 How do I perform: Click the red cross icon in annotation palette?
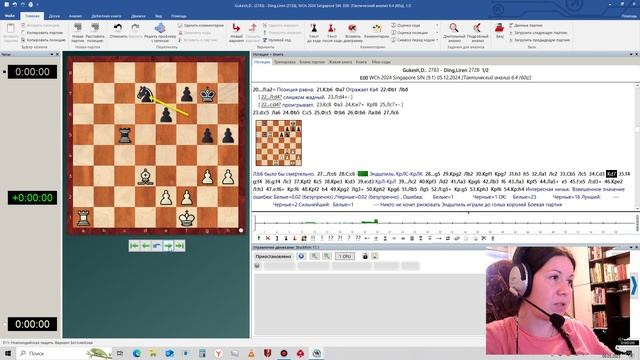tap(268, 238)
